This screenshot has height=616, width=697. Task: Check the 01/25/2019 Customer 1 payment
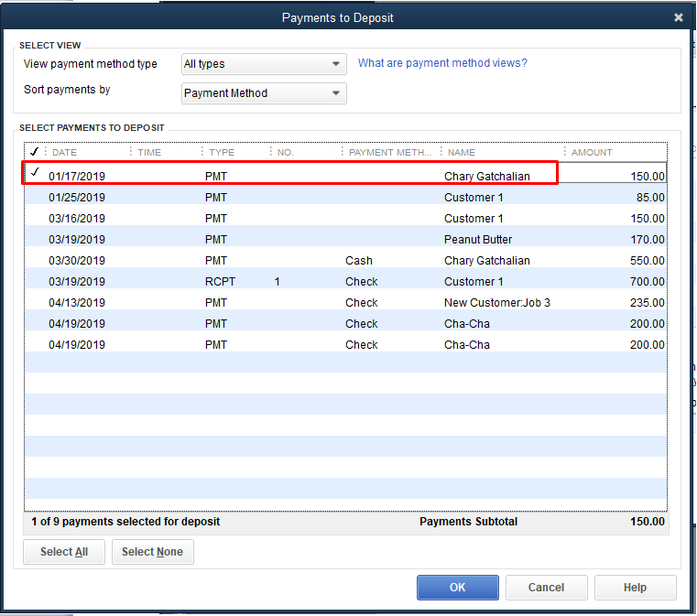(x=35, y=197)
